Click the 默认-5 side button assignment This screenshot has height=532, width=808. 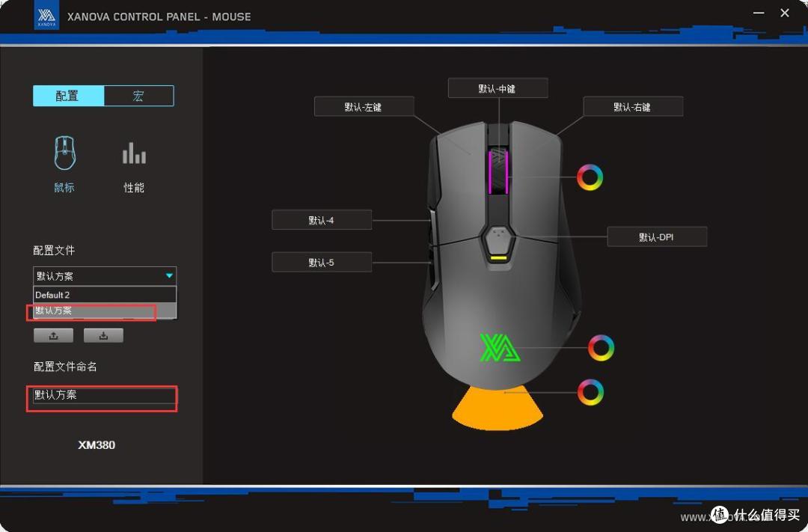[x=322, y=263]
